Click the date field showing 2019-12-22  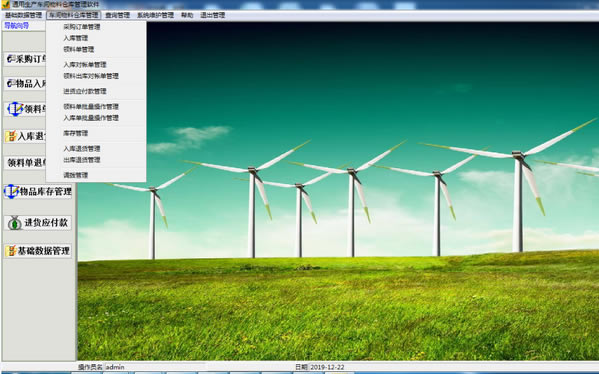click(x=327, y=367)
